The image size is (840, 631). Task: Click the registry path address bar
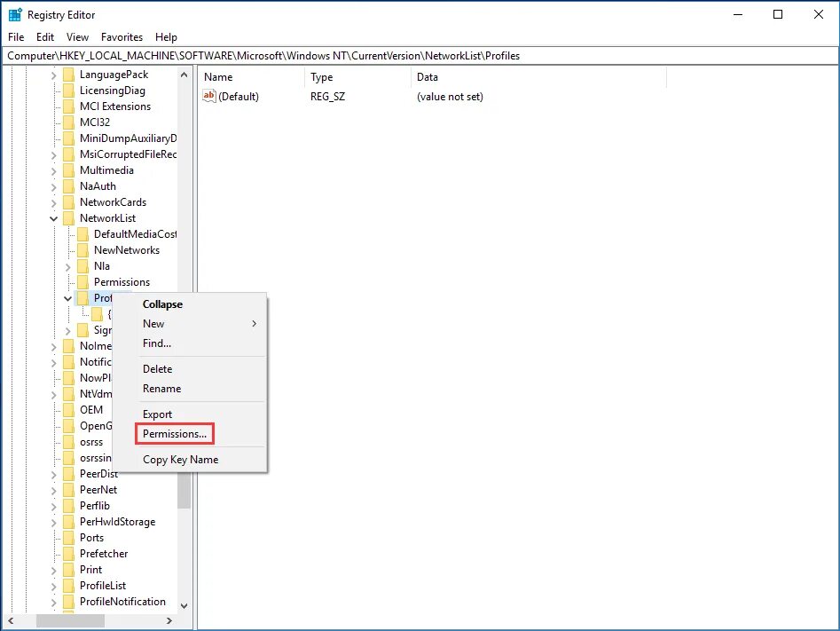tap(420, 56)
